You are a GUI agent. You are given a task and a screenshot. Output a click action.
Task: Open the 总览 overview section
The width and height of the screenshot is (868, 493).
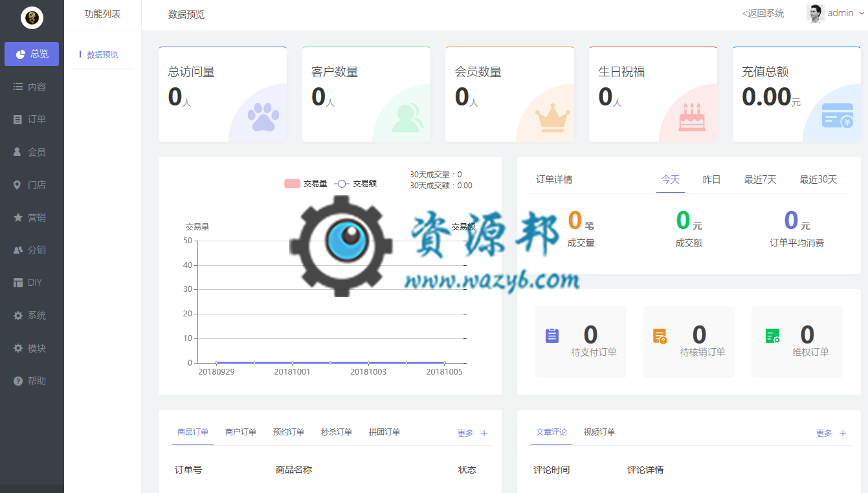pos(32,54)
